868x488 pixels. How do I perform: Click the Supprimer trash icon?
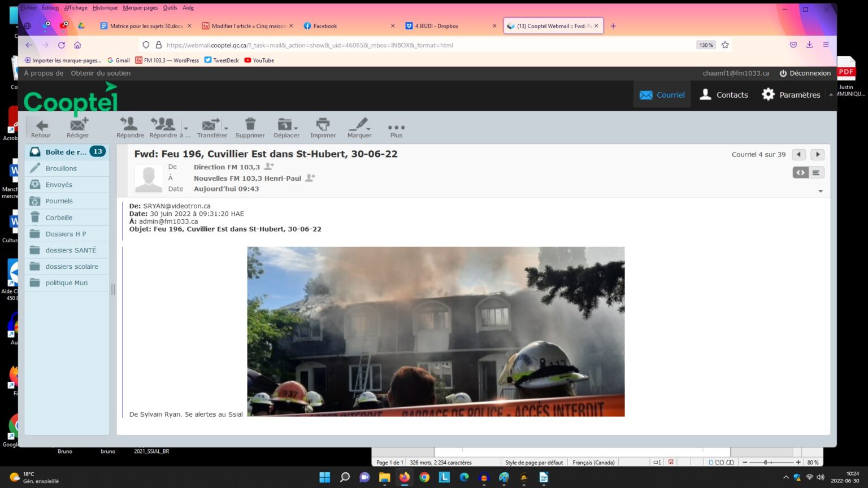(250, 124)
